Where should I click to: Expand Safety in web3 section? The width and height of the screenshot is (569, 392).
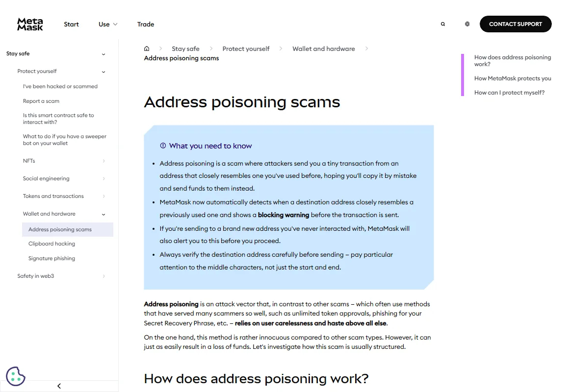(103, 276)
